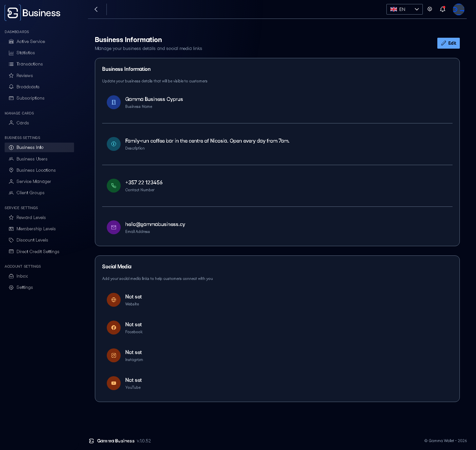Collapse sidebar with back chevron
Viewport: 476px width, 450px height.
point(96,9)
